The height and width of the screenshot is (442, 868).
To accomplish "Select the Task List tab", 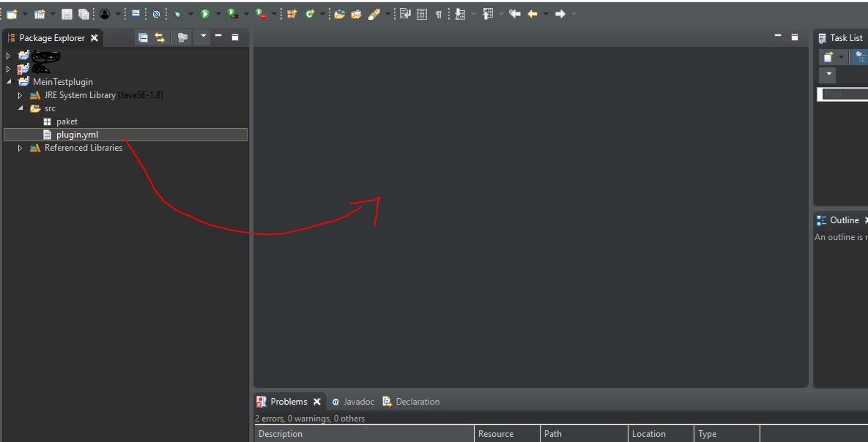I will pyautogui.click(x=846, y=37).
